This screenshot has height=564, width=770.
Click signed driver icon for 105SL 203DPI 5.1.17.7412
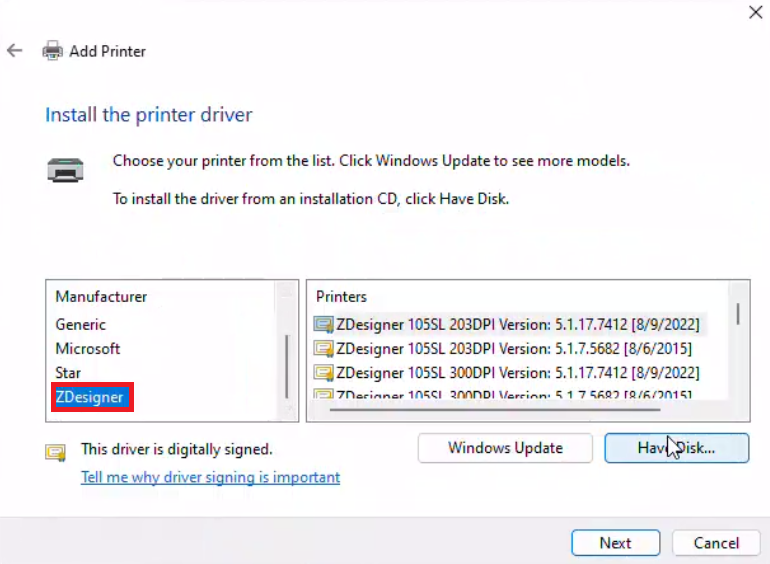[x=323, y=324]
